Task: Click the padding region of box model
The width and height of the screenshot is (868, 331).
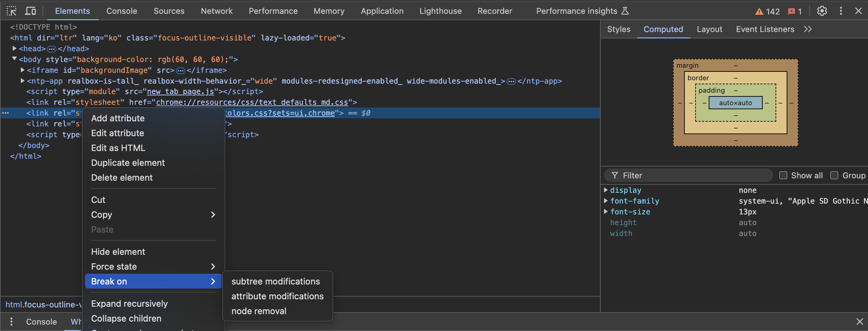Action: pos(711,90)
